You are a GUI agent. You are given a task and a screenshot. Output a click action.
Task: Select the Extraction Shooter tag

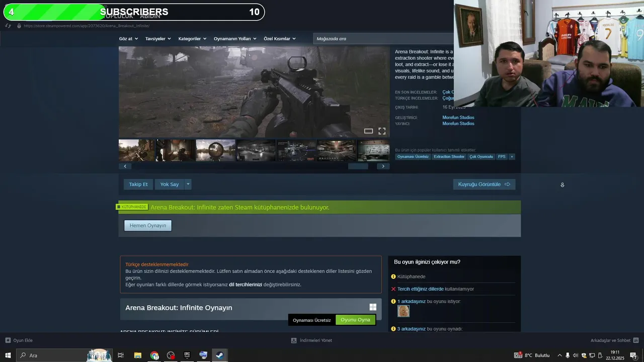[449, 157]
